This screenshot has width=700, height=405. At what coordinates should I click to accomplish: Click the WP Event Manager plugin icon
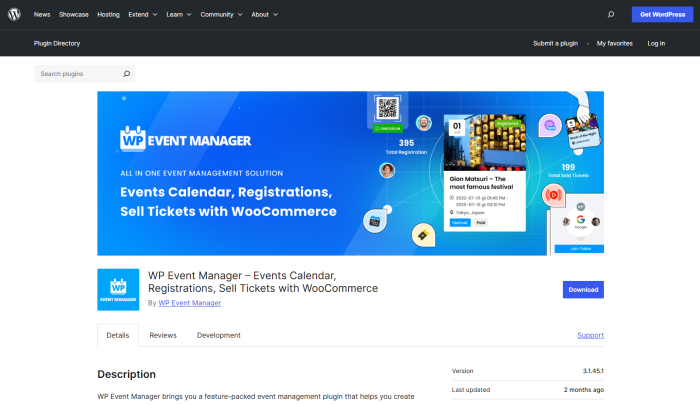pyautogui.click(x=118, y=289)
